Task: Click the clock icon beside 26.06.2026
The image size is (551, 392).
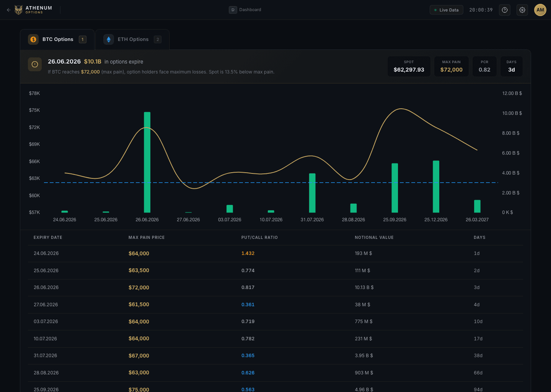Action: [x=35, y=64]
